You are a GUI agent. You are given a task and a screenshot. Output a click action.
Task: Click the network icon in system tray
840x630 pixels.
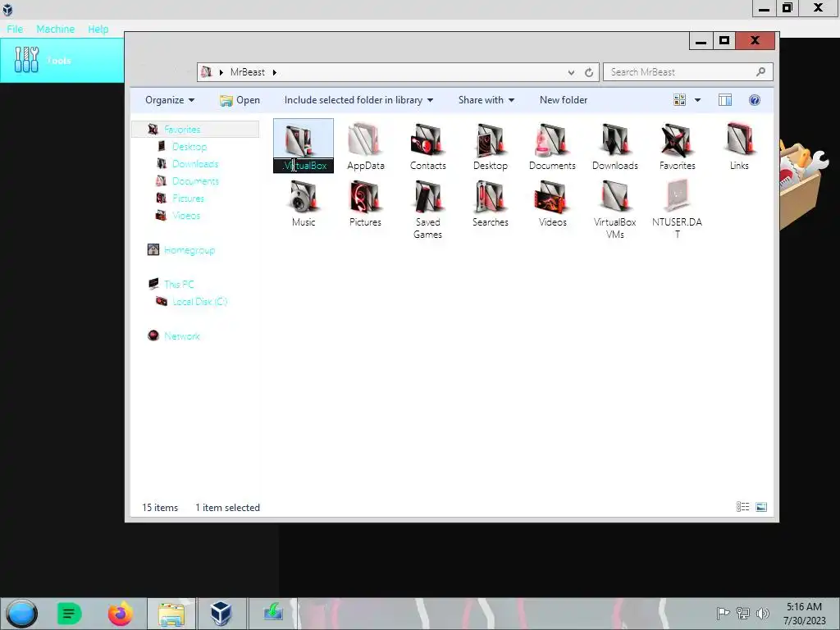pyautogui.click(x=743, y=614)
